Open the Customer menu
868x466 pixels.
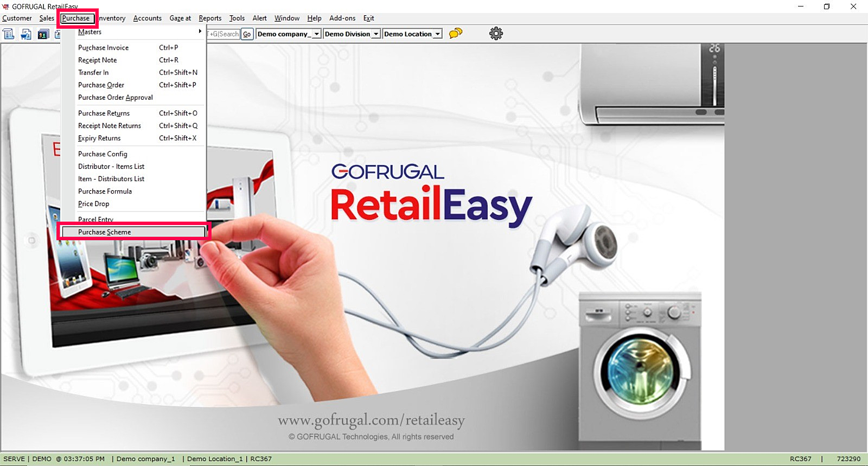pyautogui.click(x=17, y=18)
